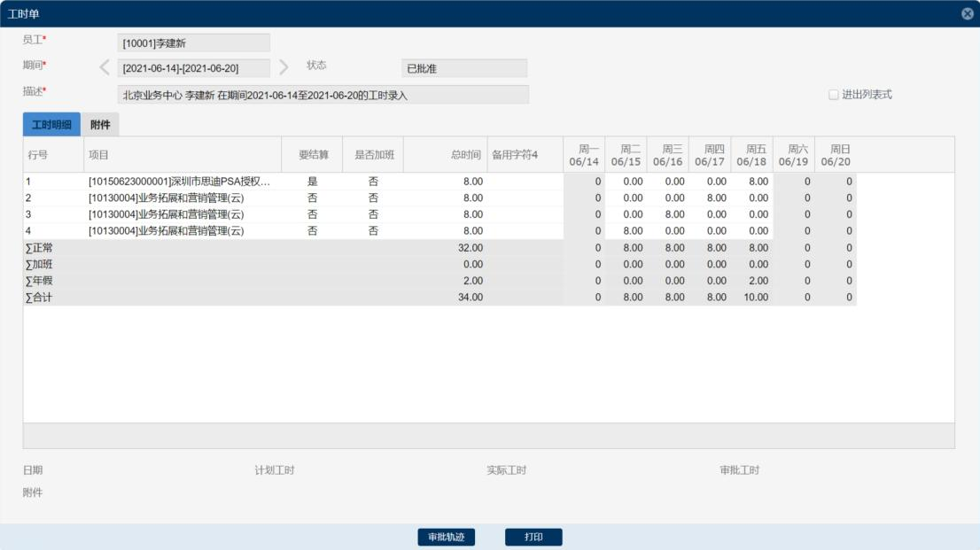The image size is (980, 550).
Task: Close the 工时单 dialog window
Action: point(967,14)
